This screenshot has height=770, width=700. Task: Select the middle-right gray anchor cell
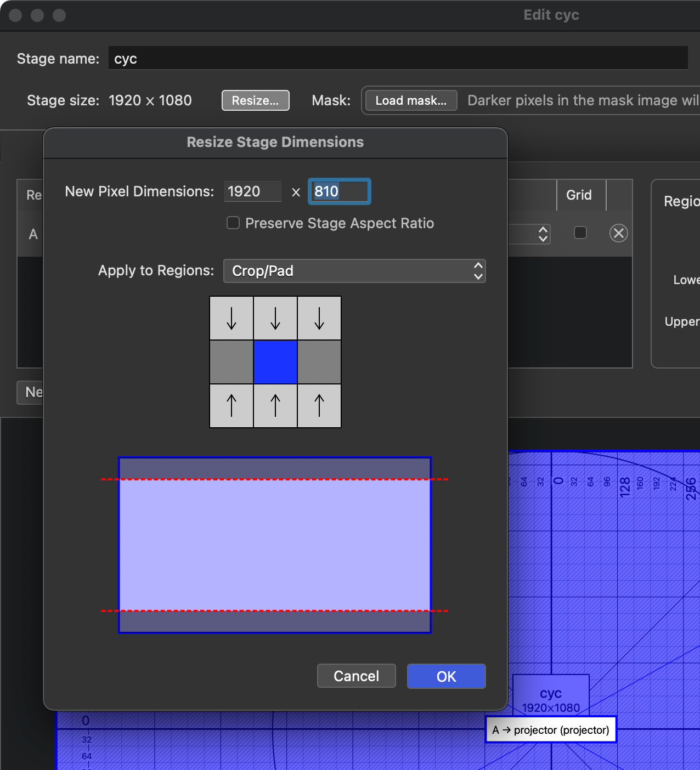[319, 362]
